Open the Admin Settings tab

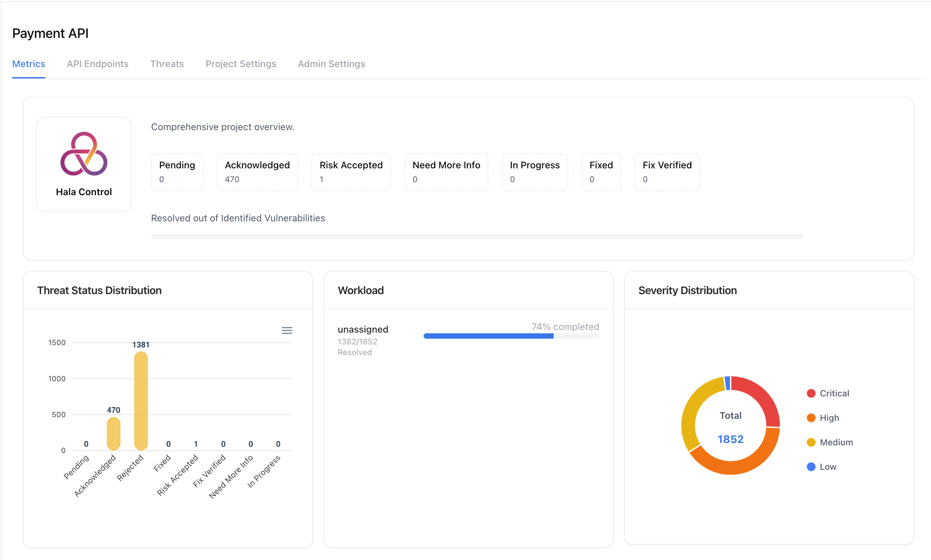coord(331,64)
